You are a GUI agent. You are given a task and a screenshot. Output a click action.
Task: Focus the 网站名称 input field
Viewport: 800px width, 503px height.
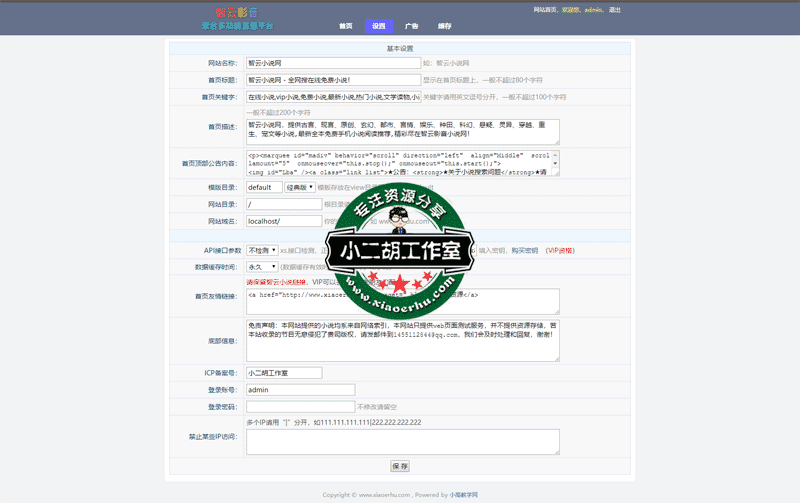tap(334, 63)
